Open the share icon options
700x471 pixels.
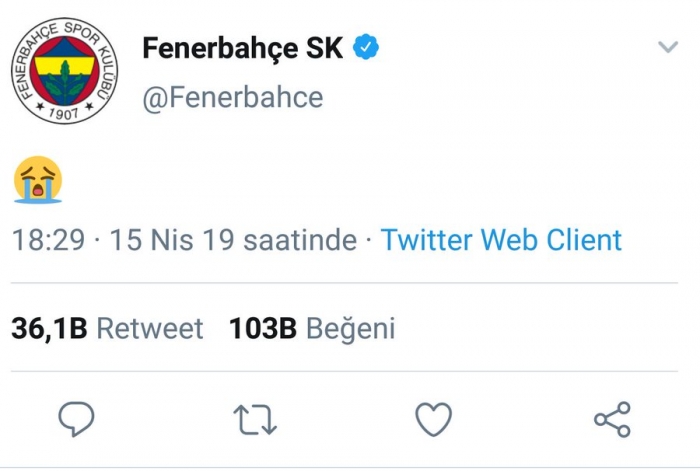coord(612,420)
